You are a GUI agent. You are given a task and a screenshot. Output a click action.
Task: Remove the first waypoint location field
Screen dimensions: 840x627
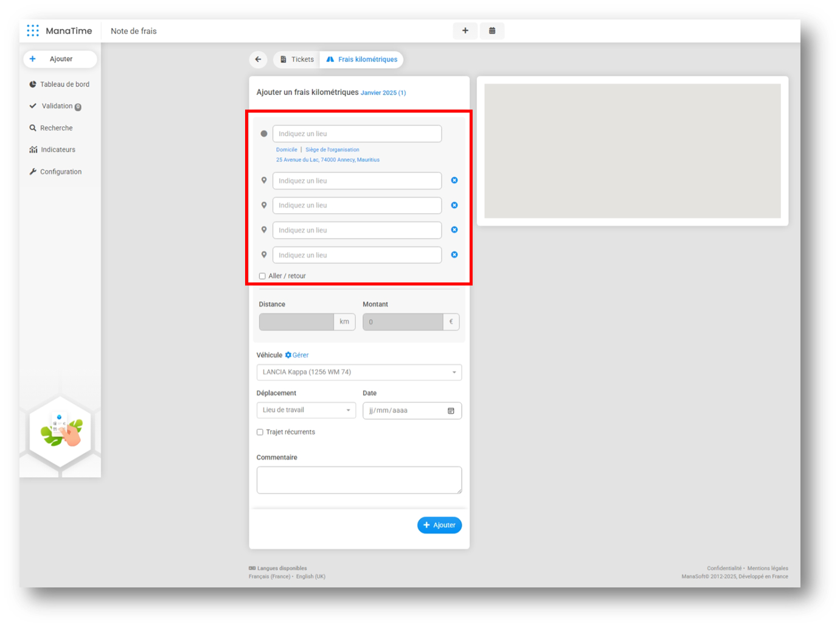(454, 180)
